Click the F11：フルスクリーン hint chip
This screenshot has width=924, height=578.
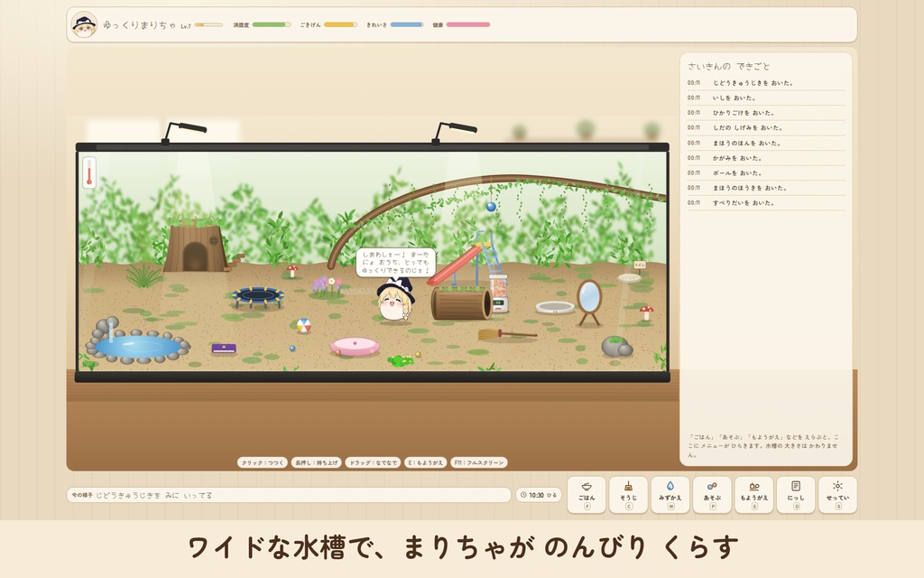(x=479, y=462)
